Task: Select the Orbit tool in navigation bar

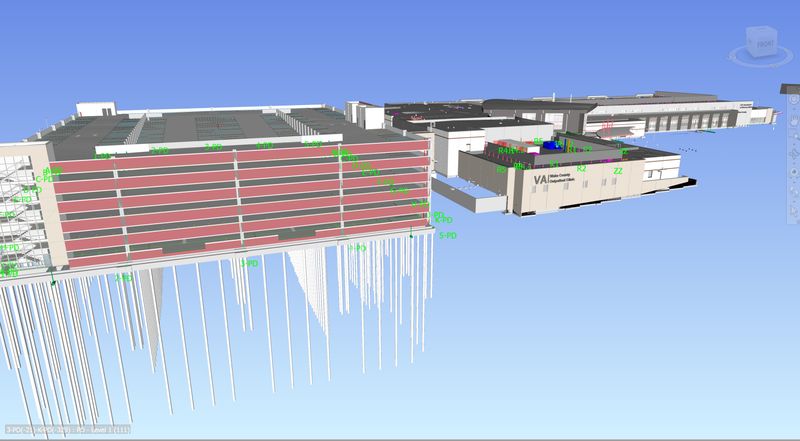Action: click(794, 154)
